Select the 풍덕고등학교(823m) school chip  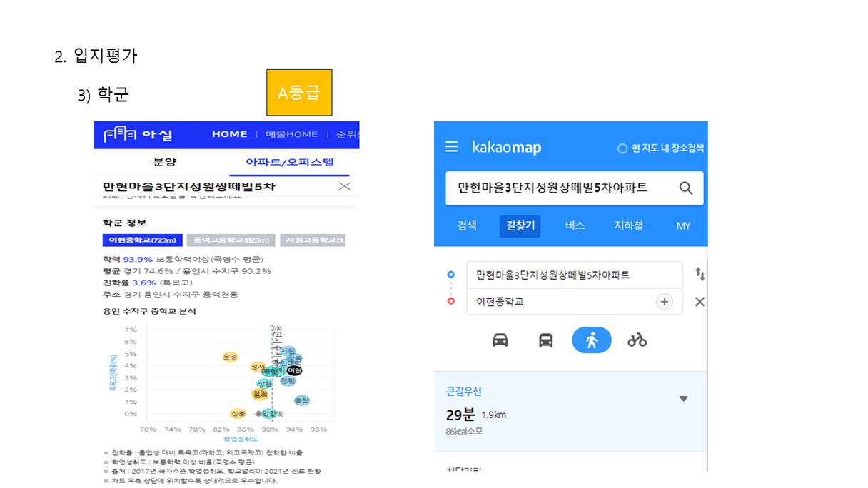click(x=231, y=240)
